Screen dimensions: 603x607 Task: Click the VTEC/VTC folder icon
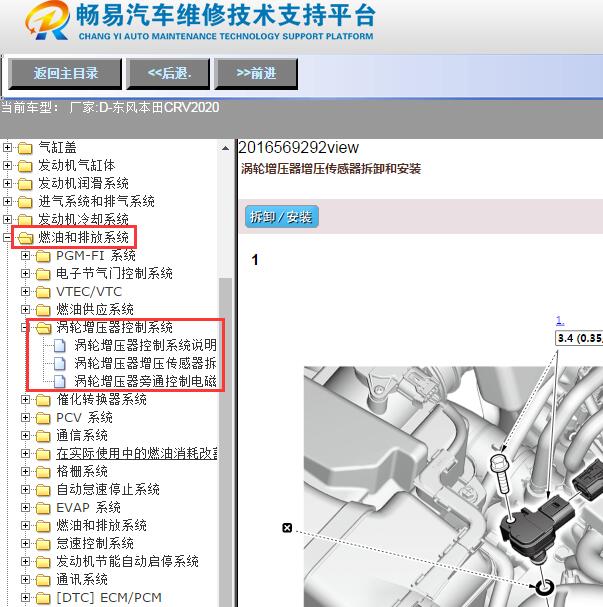[x=43, y=292]
